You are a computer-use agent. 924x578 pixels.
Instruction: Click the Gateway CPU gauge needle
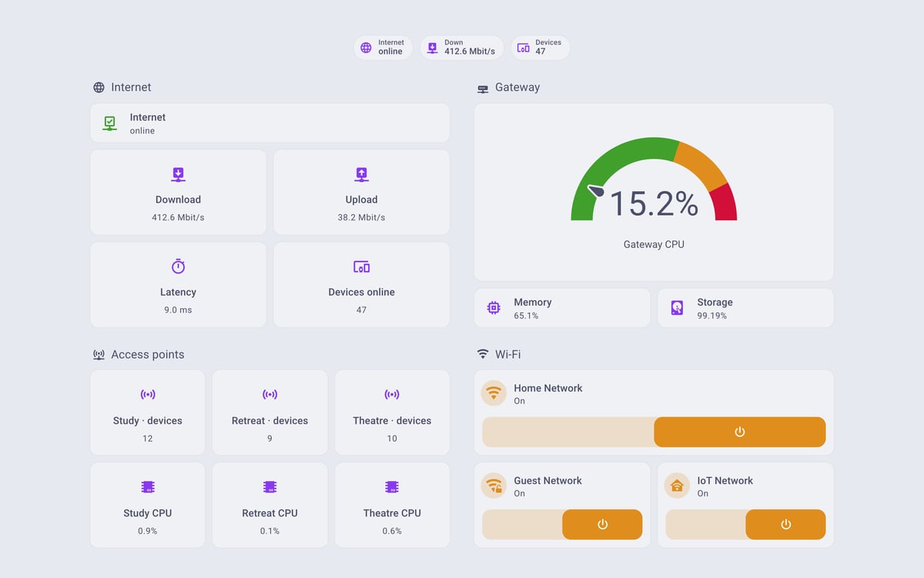pos(596,190)
